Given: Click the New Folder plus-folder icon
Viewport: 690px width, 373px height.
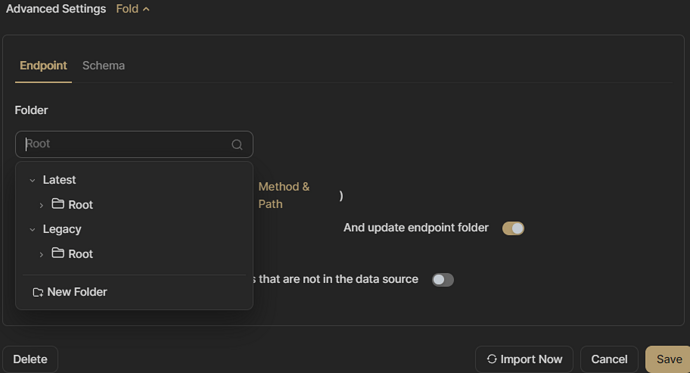Looking at the screenshot, I should tap(38, 293).
